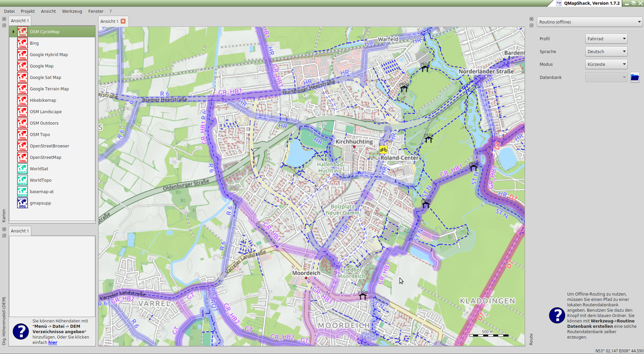Open the Werkzeug menu
Viewport: 644px width, 354px height.
pos(72,11)
